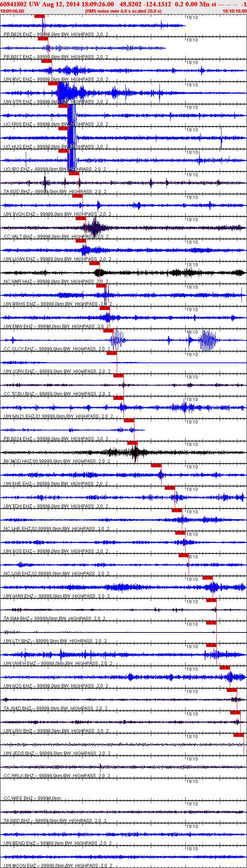Select the CC GLCV EHZ station label

(57, 349)
